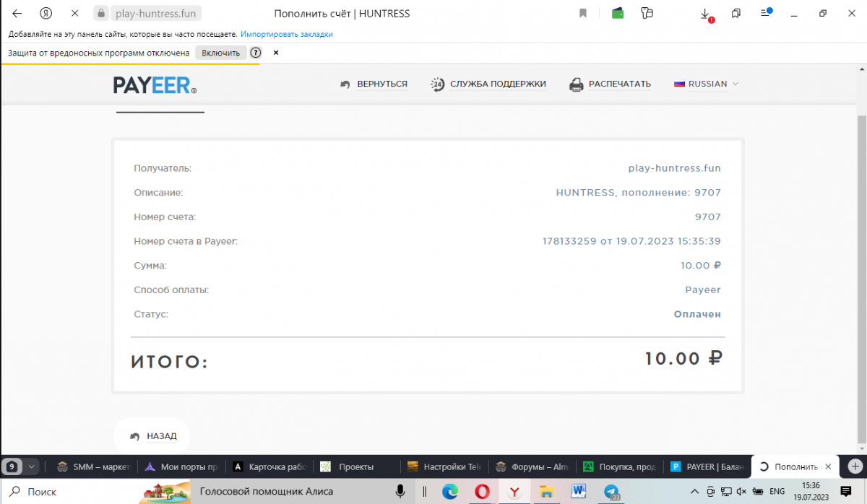Switch to the Мои порты tab
Viewport: 867px width, 504px height.
coord(181,466)
